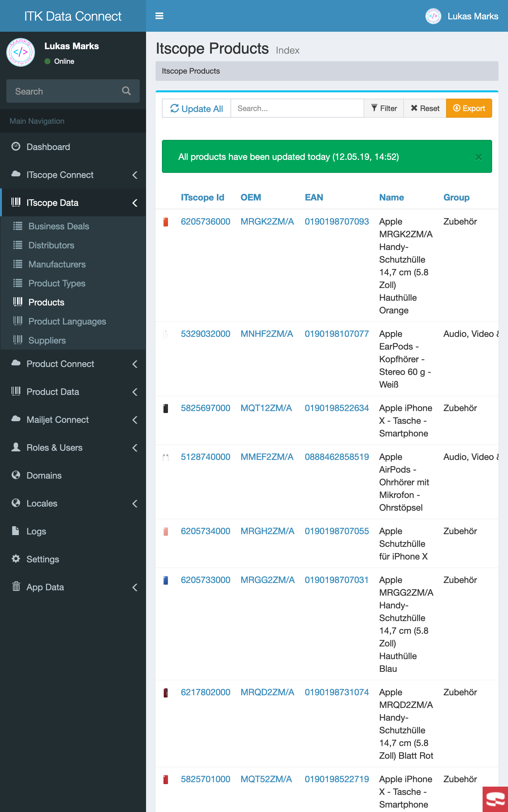Image resolution: width=508 pixels, height=812 pixels.
Task: Click the chat widget icon at the bottom corner
Action: pos(495,799)
